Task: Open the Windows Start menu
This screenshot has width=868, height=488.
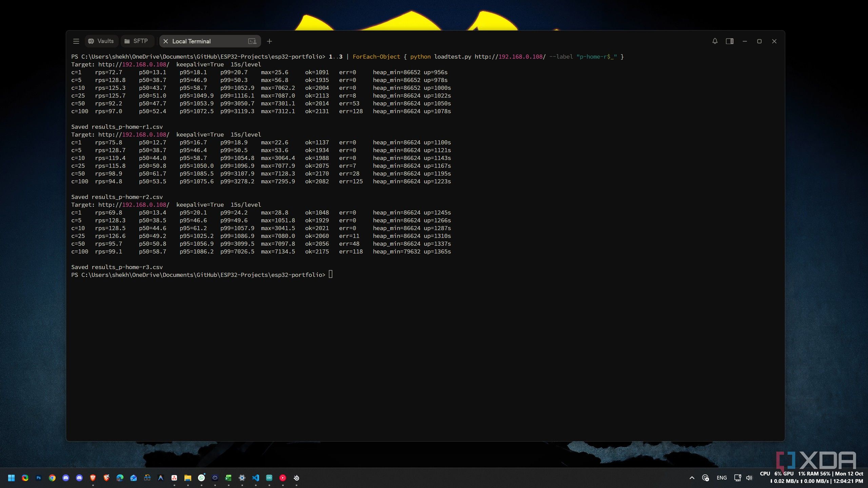Action: pos(11,478)
